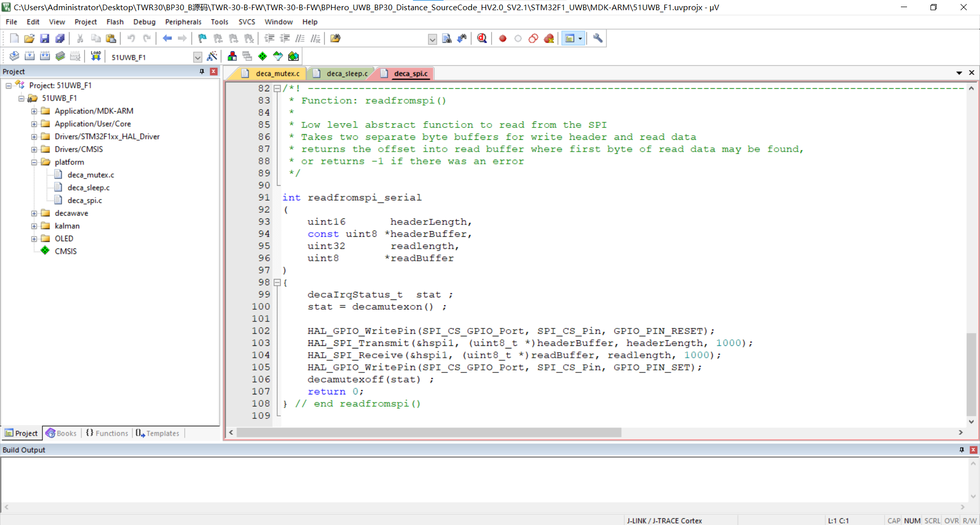This screenshot has width=980, height=525.
Task: Start the debug session icon
Action: tap(482, 38)
